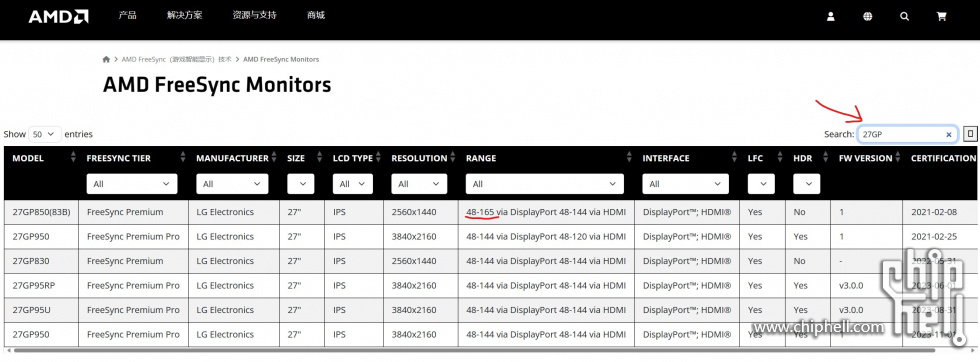The width and height of the screenshot is (980, 362).
Task: Open the LCD Type filter dropdown
Action: (x=352, y=184)
